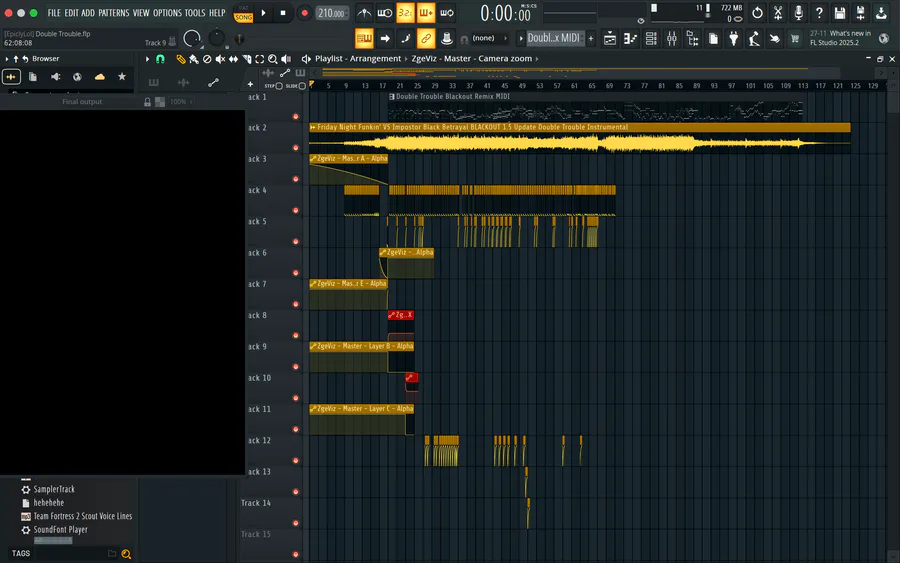Open the Mixer window
Viewport: 900px width, 563px height.
tap(672, 38)
